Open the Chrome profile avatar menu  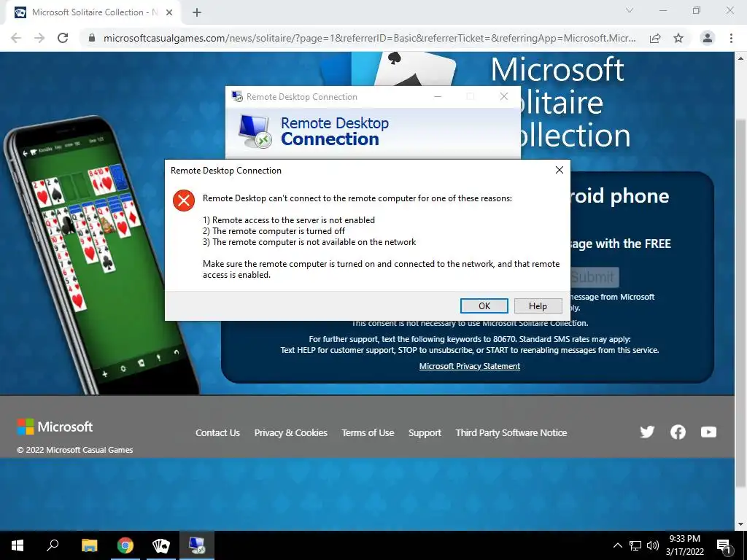point(708,38)
